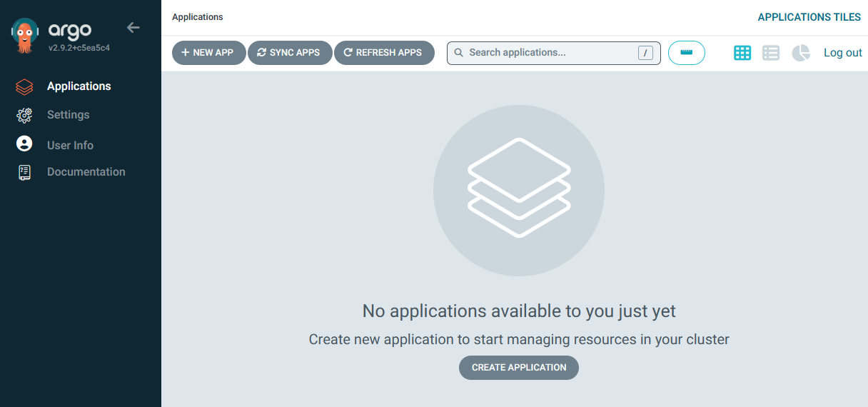Open the Applications sidebar item
This screenshot has width=868, height=407.
click(x=79, y=86)
